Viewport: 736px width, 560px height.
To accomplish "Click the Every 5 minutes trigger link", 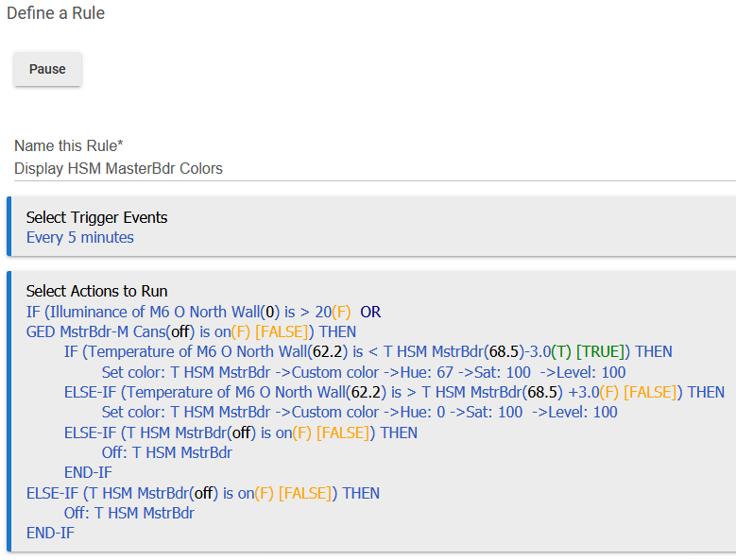I will point(79,238).
